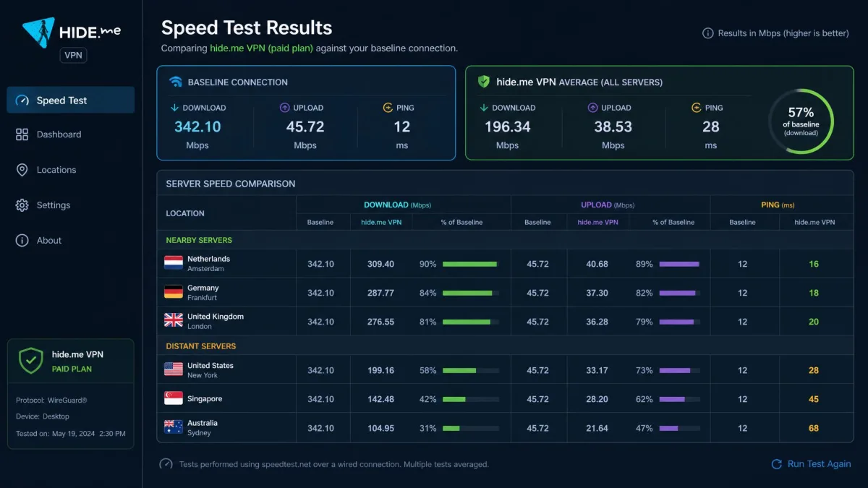Click the Netherlands VPN upload value 40.68
The image size is (868, 488).
click(597, 264)
